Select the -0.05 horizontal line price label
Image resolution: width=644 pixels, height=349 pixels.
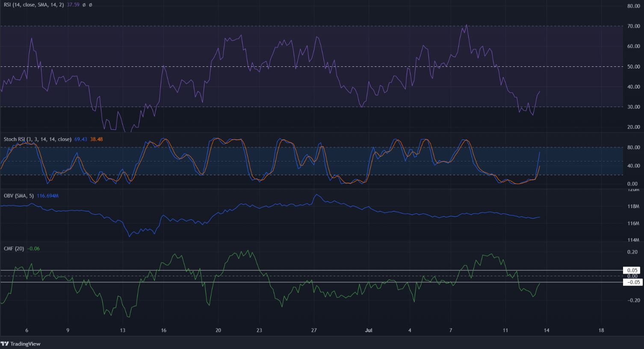point(633,282)
